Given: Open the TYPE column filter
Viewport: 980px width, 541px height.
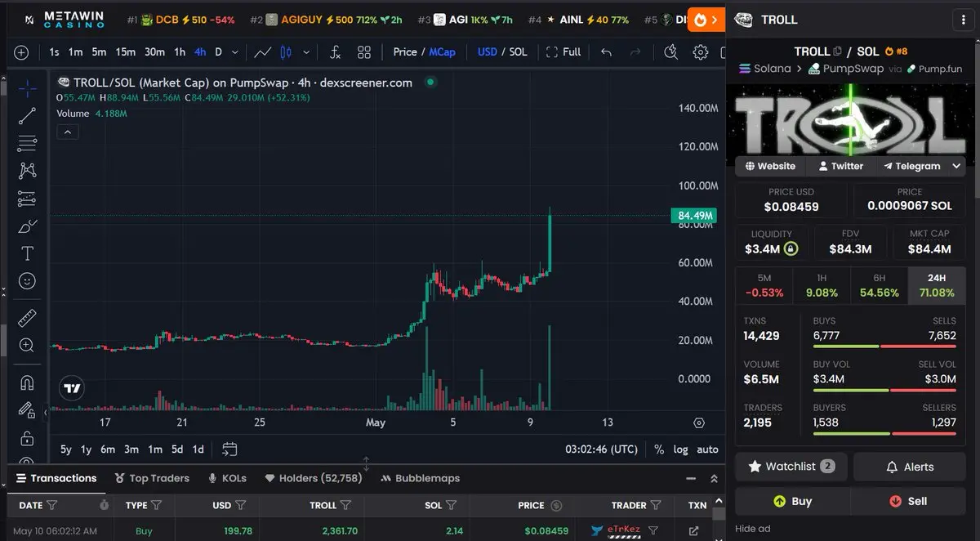Looking at the screenshot, I should (157, 505).
